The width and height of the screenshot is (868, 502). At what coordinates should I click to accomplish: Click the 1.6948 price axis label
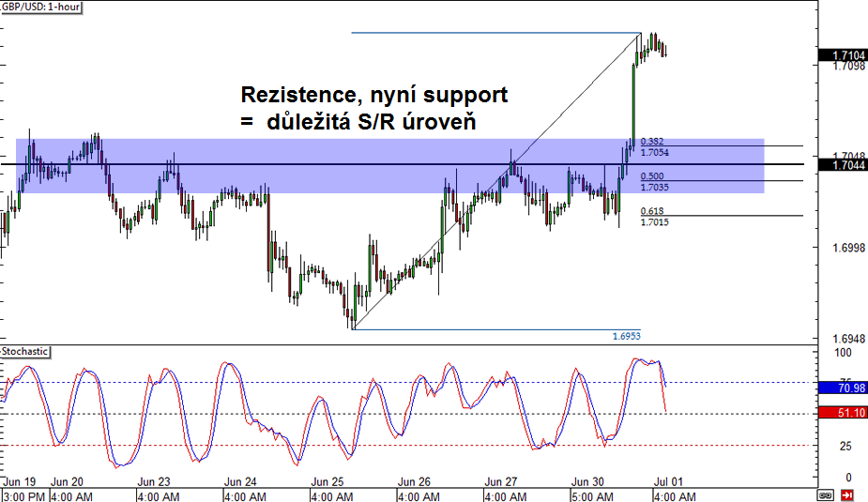pos(848,339)
